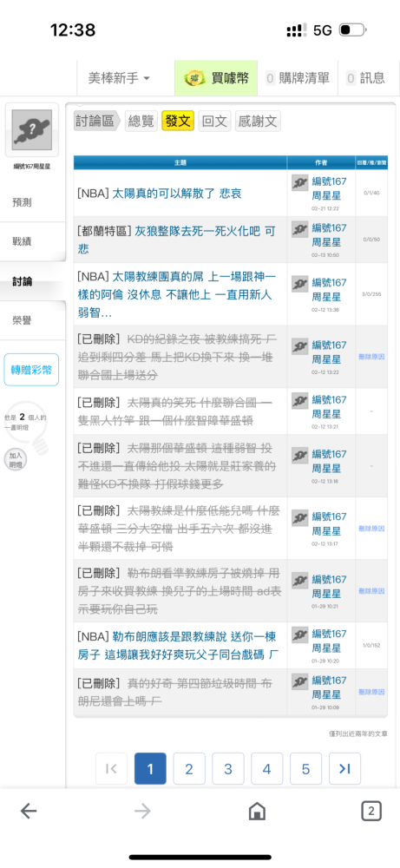Click the 加入明燈 button
This screenshot has width=400, height=868.
click(16, 459)
